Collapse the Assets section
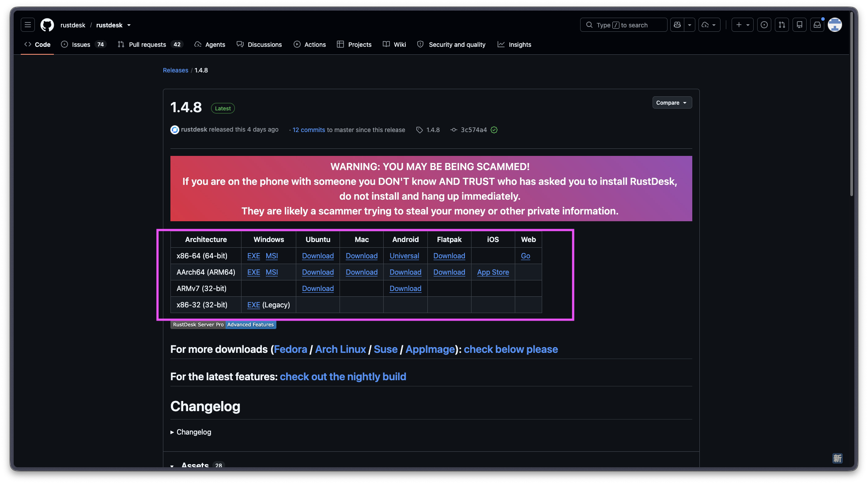Viewport: 868px width, 484px height. click(x=172, y=465)
